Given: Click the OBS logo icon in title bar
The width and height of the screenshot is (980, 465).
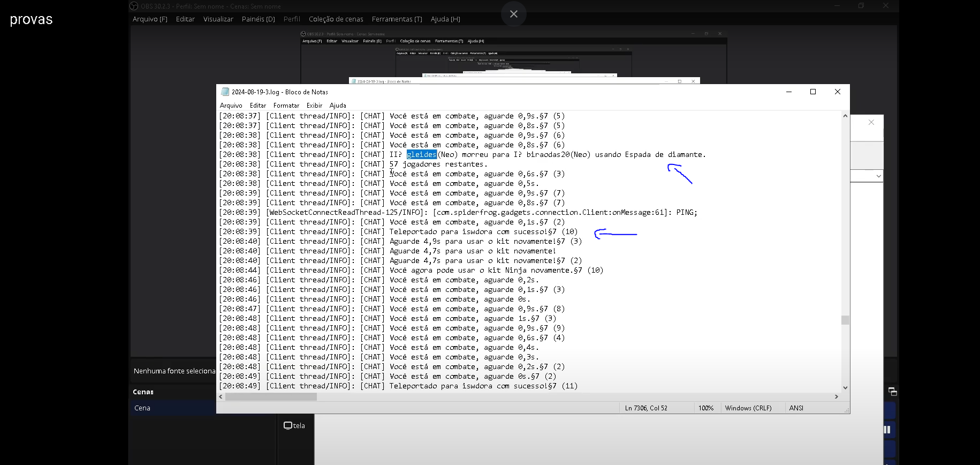Looking at the screenshot, I should pos(134,6).
